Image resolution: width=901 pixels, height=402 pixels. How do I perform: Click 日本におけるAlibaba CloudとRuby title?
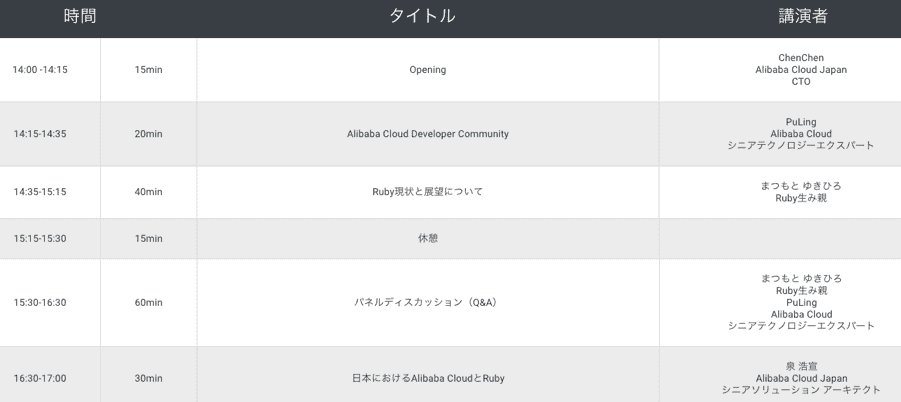pos(428,379)
